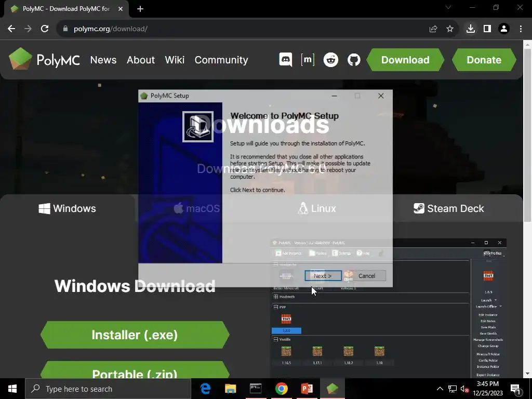532x399 pixels.
Task: Click the PolyMC logo in site header
Action: (x=45, y=59)
